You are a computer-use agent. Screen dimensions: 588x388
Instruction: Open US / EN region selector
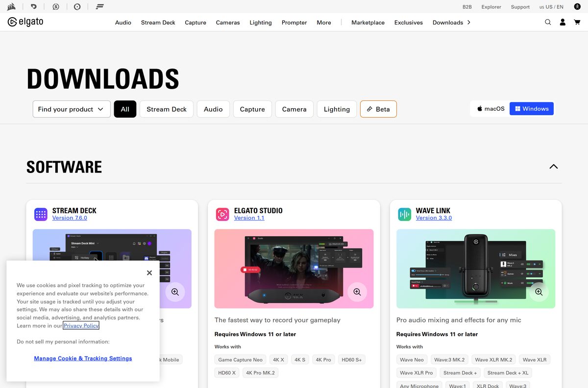(x=551, y=7)
